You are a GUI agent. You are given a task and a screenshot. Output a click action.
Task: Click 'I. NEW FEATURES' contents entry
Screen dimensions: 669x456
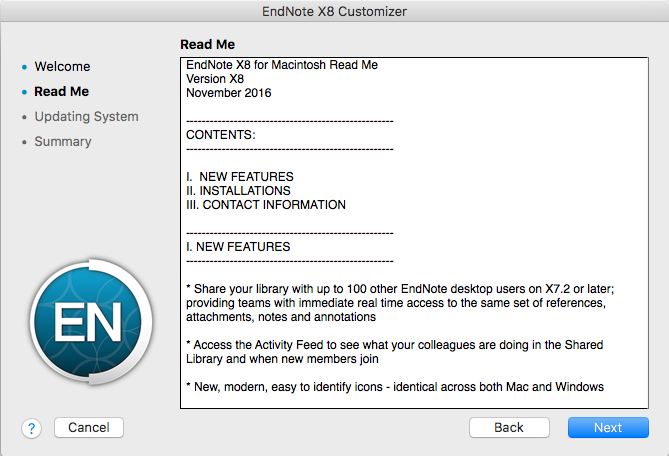pyautogui.click(x=240, y=177)
